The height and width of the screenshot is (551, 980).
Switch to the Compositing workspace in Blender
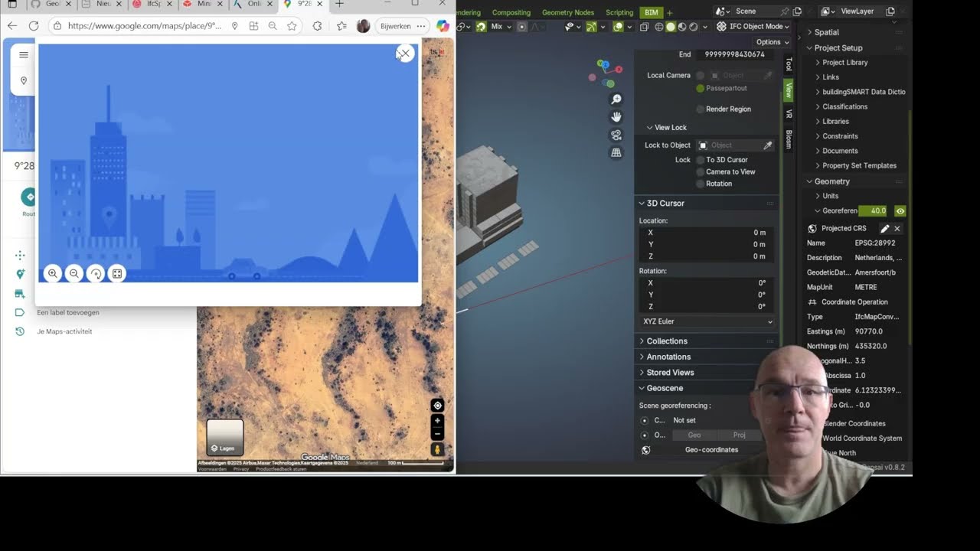click(x=511, y=12)
